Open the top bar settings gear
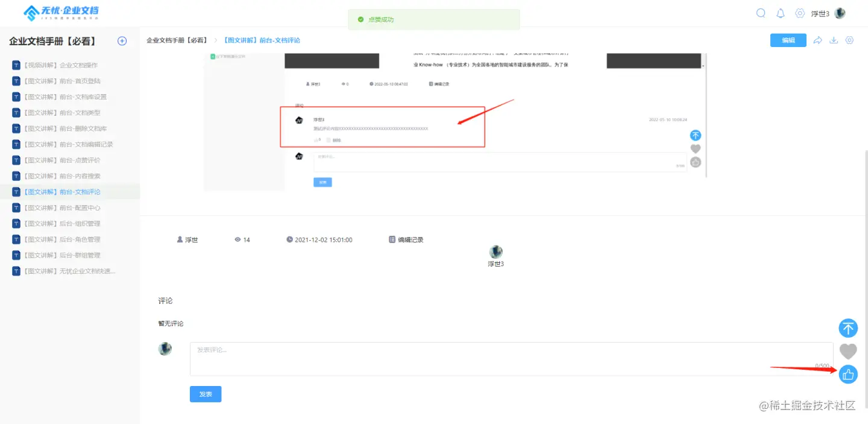The image size is (868, 424). coord(800,13)
